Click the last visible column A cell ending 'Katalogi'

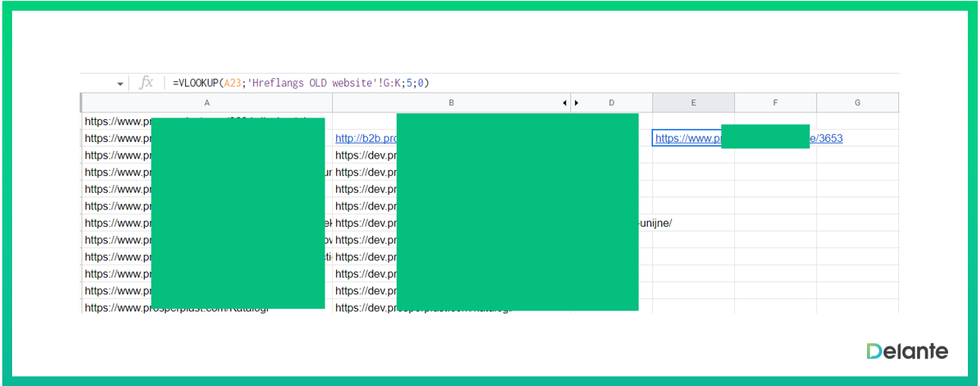(x=118, y=308)
